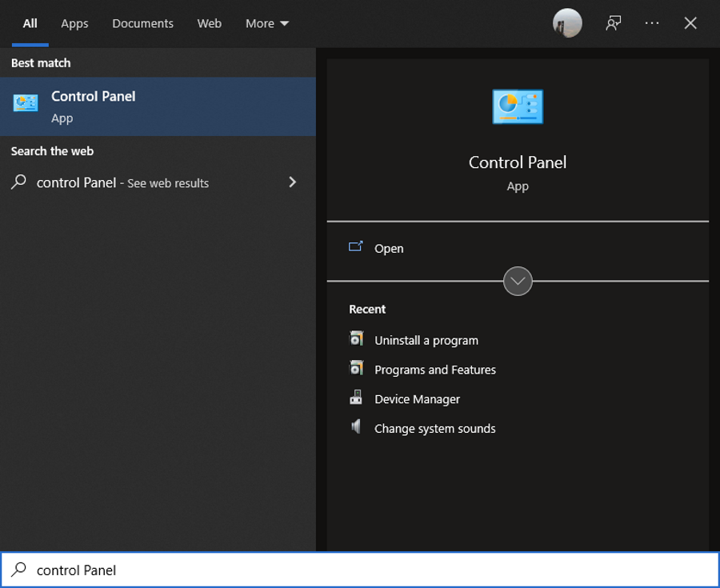This screenshot has width=720, height=588.
Task: Select 'control Panel - See web results'
Action: coord(158,182)
